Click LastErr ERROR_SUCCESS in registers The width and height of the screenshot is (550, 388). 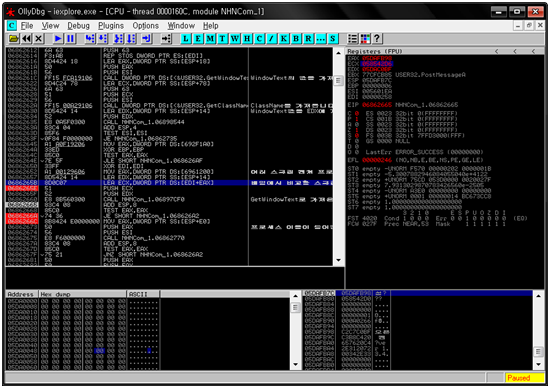click(x=424, y=152)
